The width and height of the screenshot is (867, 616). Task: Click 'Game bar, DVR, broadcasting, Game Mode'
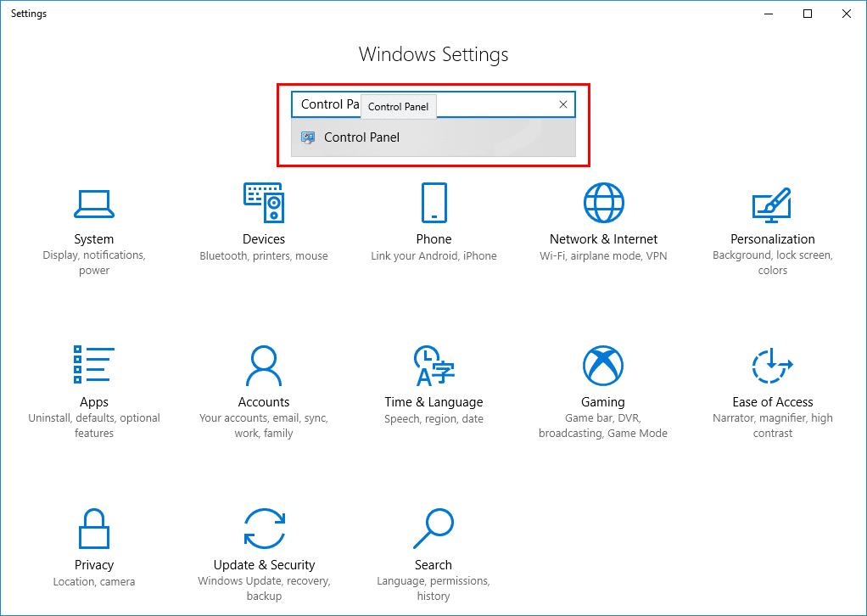[603, 425]
